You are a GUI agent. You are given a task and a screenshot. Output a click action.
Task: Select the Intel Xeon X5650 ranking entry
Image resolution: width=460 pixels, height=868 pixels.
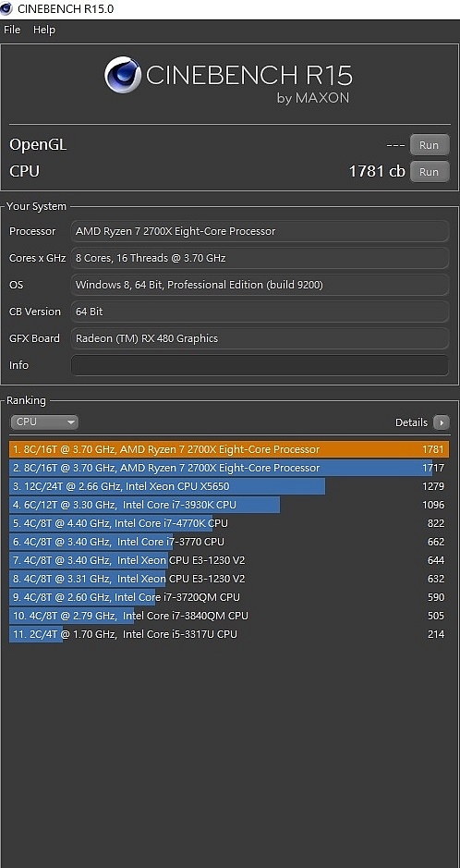(x=229, y=486)
